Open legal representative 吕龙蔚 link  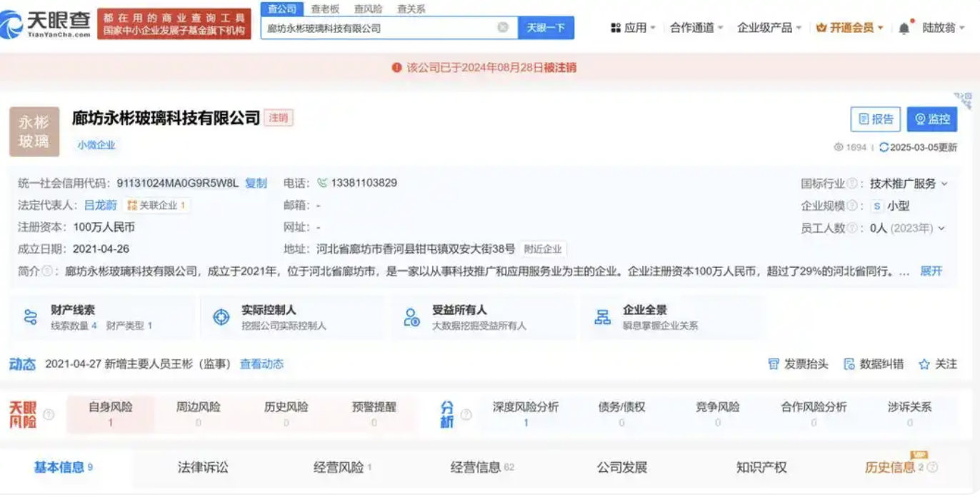point(100,205)
